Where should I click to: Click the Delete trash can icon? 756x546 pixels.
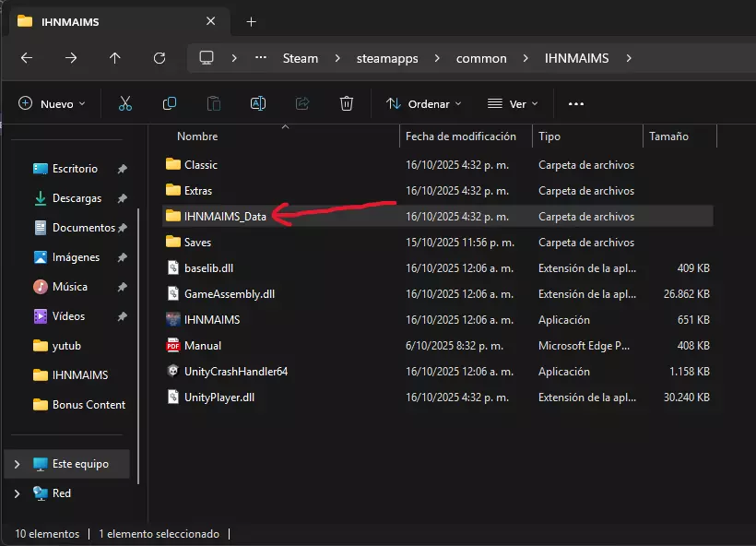(347, 104)
